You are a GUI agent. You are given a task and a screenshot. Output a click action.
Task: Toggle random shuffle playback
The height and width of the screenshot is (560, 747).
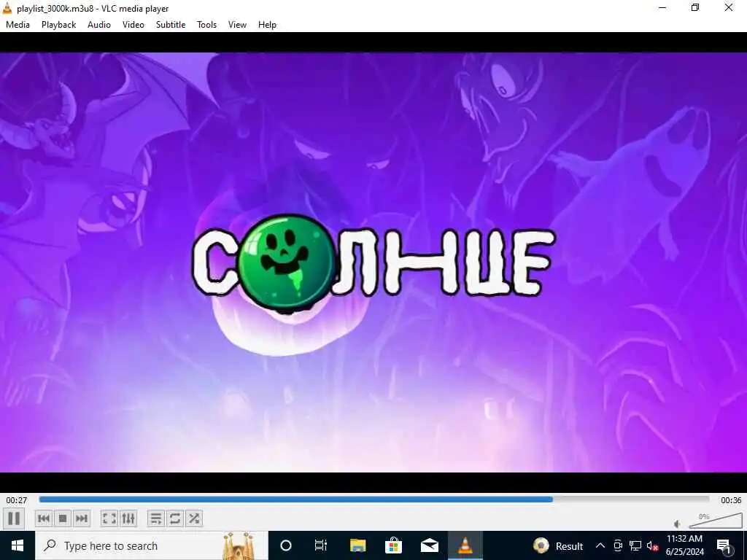[194, 518]
